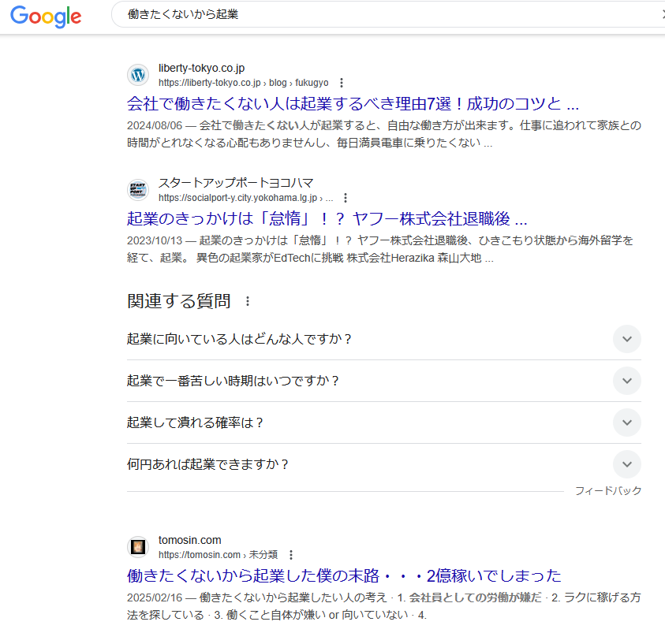665x644 pixels.
Task: Click the 2025/02/16 snippet text
Action: 384,606
